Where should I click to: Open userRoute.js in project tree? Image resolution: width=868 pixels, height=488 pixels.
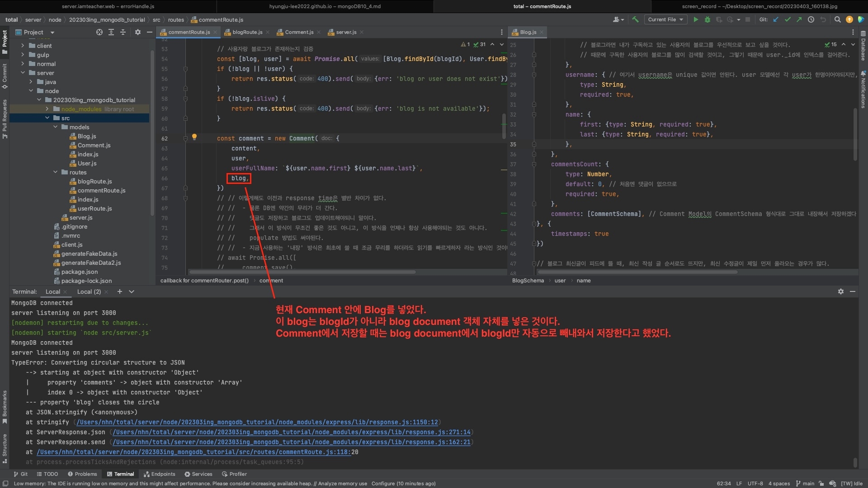(94, 208)
